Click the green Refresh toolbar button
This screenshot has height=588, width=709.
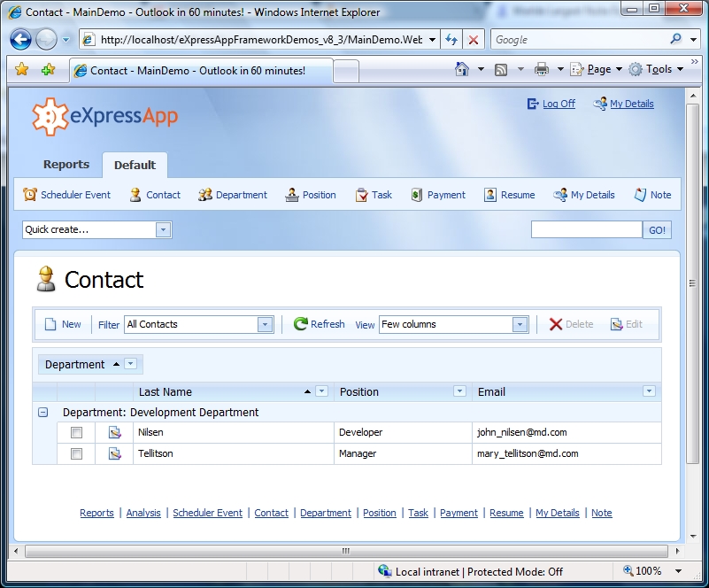point(319,324)
